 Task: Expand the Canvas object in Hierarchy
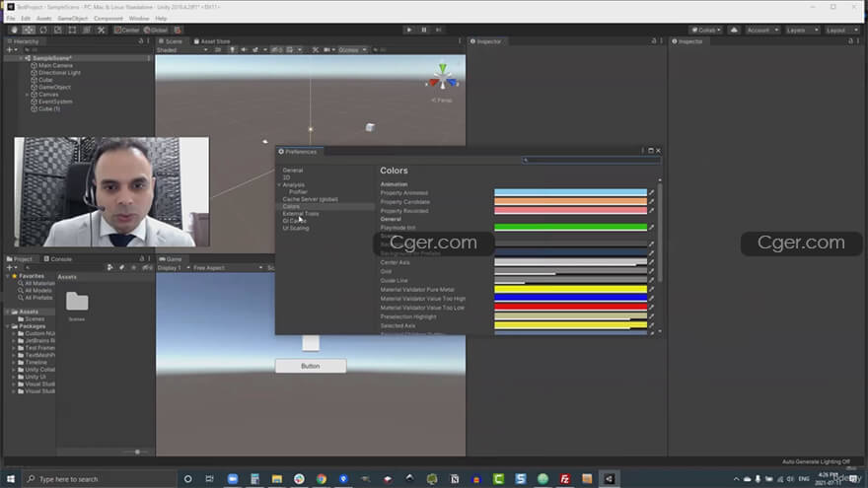[x=28, y=95]
